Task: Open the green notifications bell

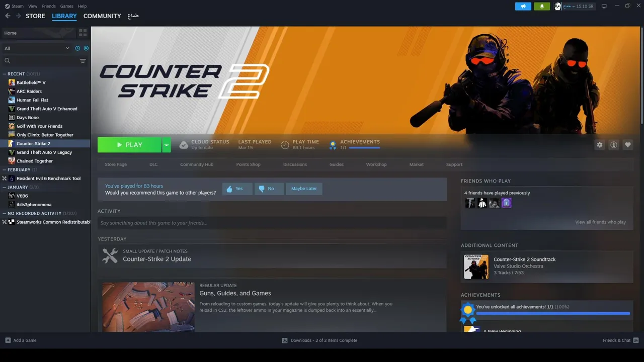Action: pyautogui.click(x=542, y=6)
